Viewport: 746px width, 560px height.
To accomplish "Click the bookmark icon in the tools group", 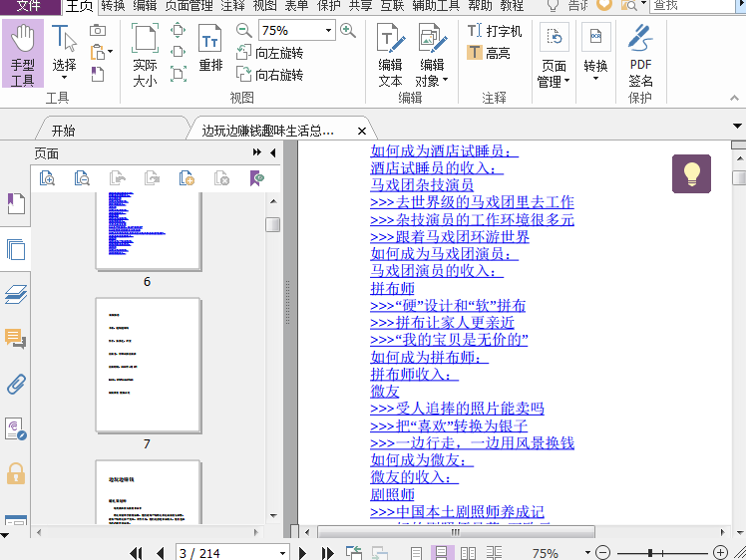I will pos(98,74).
